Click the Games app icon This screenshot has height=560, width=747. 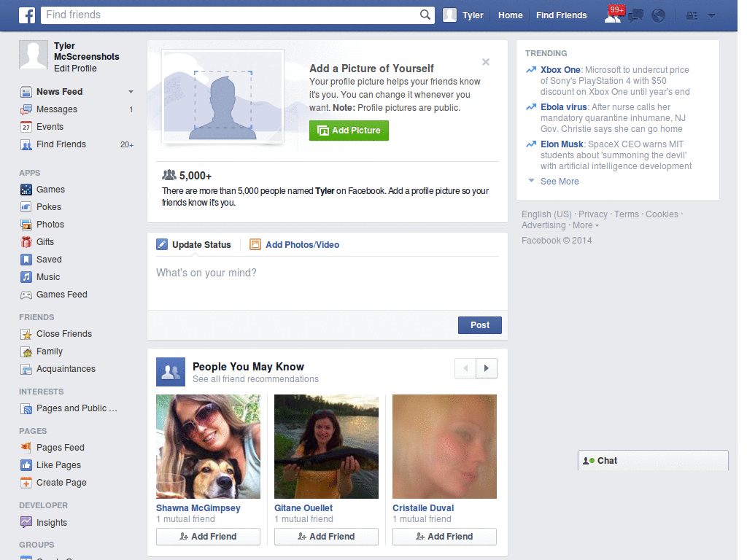click(26, 190)
